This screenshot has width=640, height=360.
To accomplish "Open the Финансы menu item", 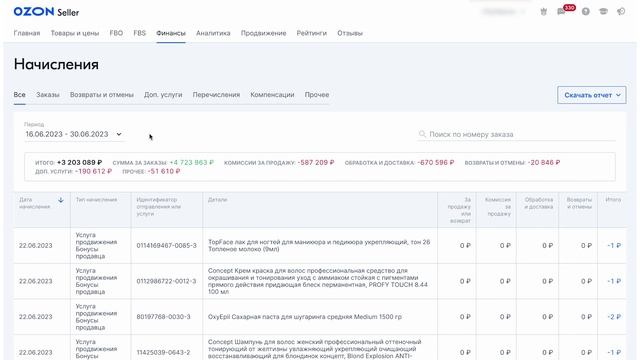I will click(x=171, y=33).
